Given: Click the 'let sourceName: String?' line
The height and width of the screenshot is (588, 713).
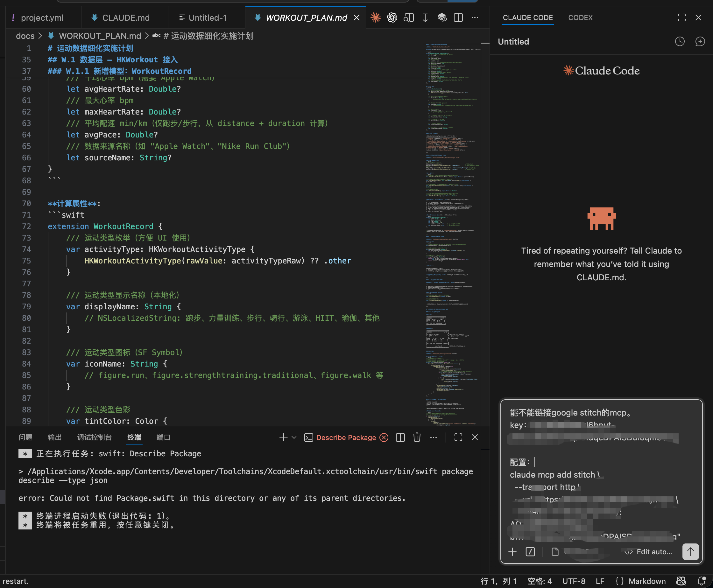Looking at the screenshot, I should [x=119, y=158].
